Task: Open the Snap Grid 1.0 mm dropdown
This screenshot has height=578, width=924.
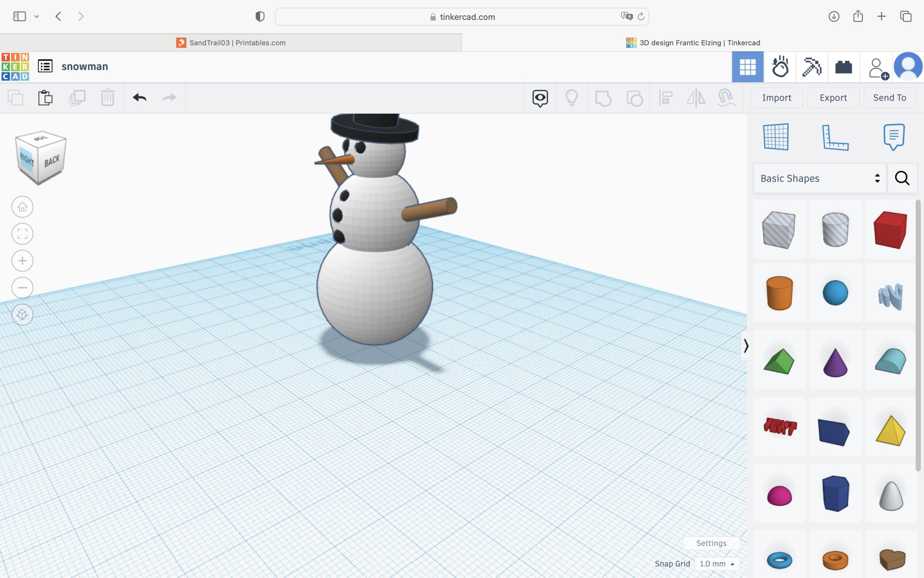Action: pos(716,564)
